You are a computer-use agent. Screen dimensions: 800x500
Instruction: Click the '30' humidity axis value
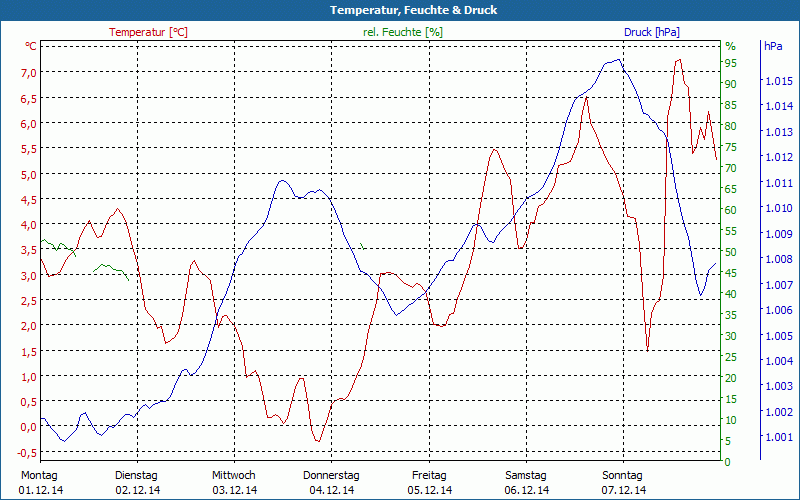731,336
